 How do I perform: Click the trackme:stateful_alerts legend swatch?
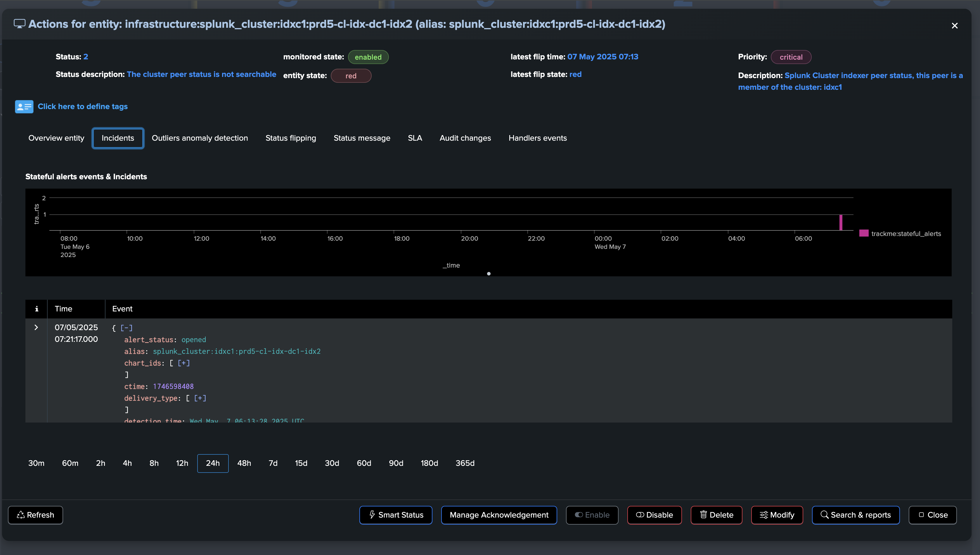pyautogui.click(x=863, y=233)
